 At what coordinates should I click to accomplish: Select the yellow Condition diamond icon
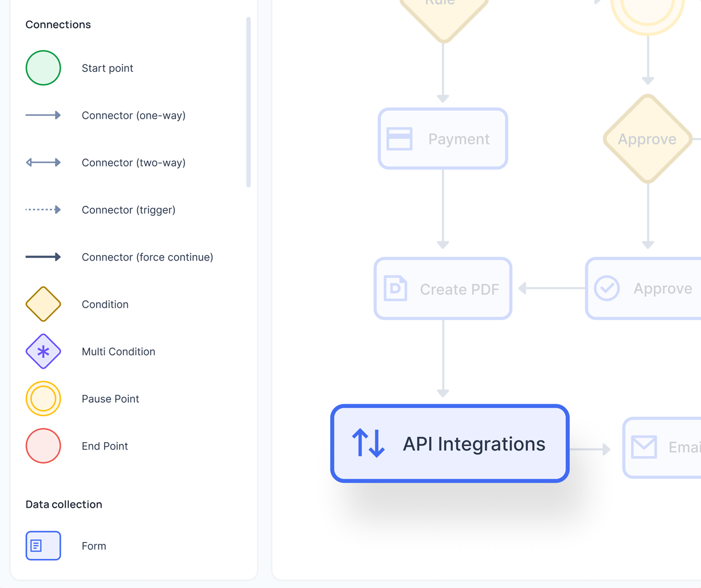tap(43, 304)
